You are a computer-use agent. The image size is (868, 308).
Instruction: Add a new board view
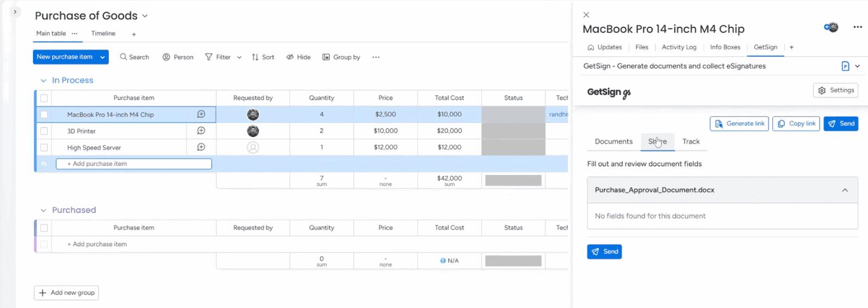click(x=134, y=34)
